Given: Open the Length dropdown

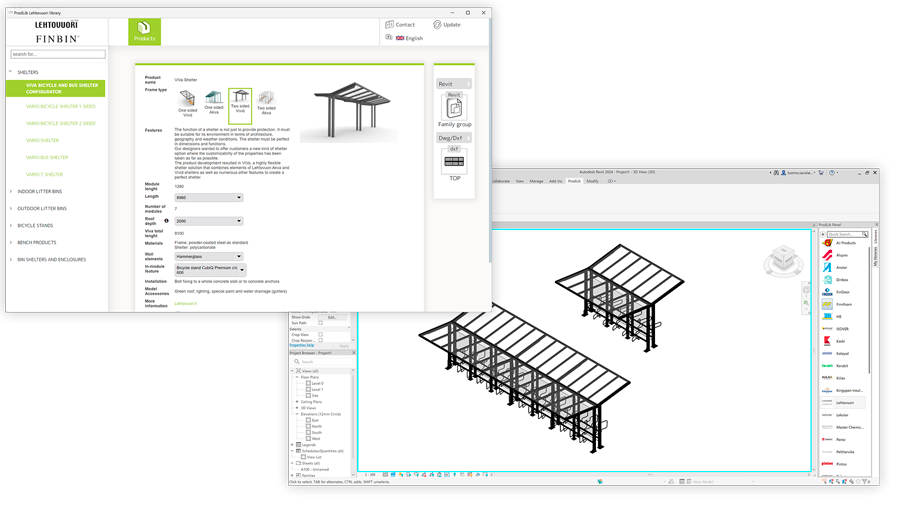Looking at the screenshot, I should pos(209,198).
